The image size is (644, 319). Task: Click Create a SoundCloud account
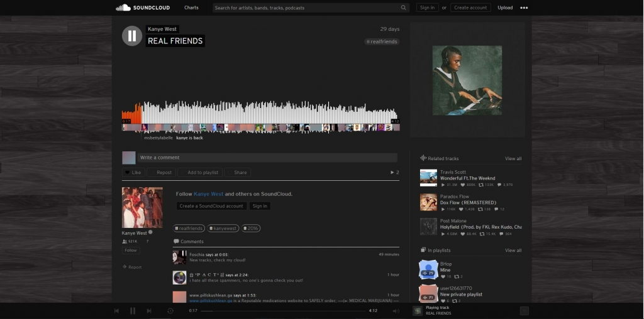pos(211,206)
